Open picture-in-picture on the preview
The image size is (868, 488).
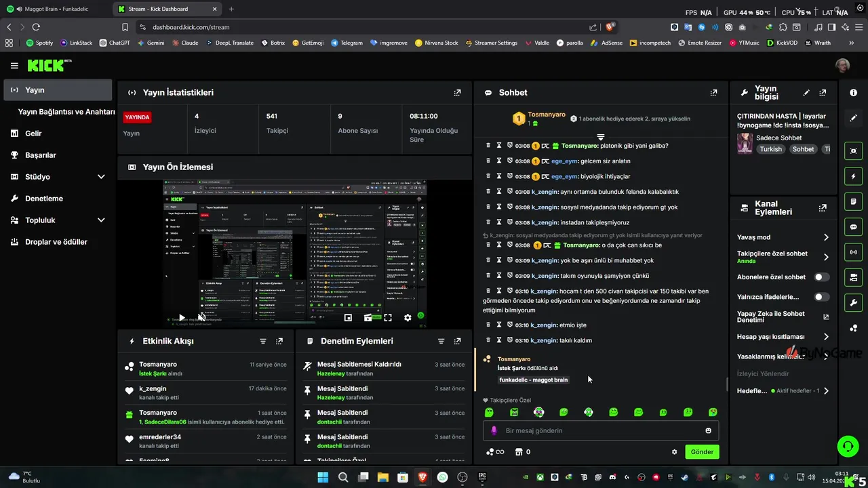tap(348, 317)
